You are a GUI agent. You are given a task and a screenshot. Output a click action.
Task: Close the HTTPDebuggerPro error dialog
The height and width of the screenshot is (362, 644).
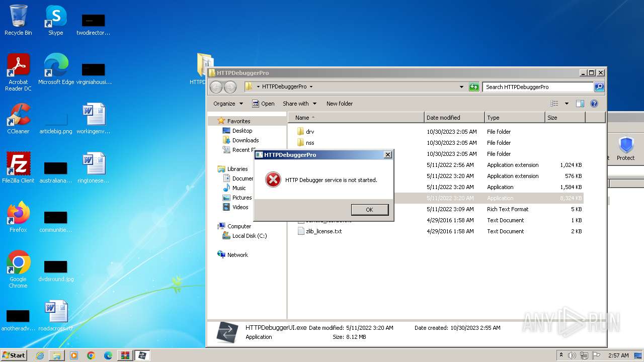point(388,155)
